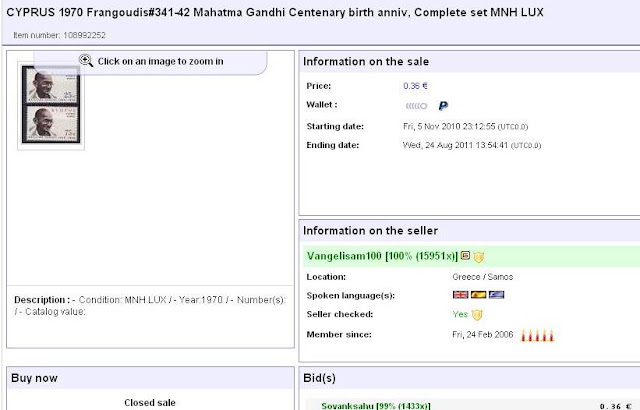Click the Greek flag language icon
This screenshot has height=410, width=640.
(x=497, y=295)
